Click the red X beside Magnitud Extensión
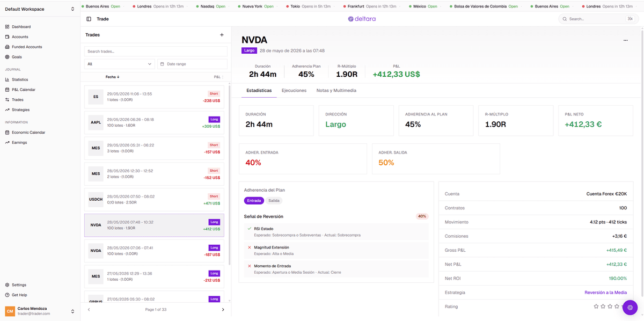Screen dimensions: 644x321 tap(250, 247)
